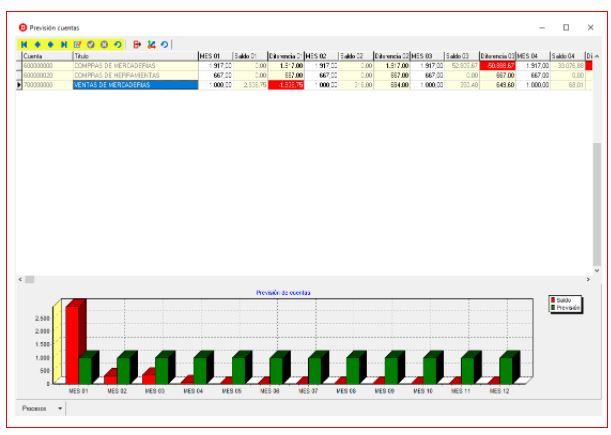
Task: Click the edit record icon
Action: click(x=78, y=45)
